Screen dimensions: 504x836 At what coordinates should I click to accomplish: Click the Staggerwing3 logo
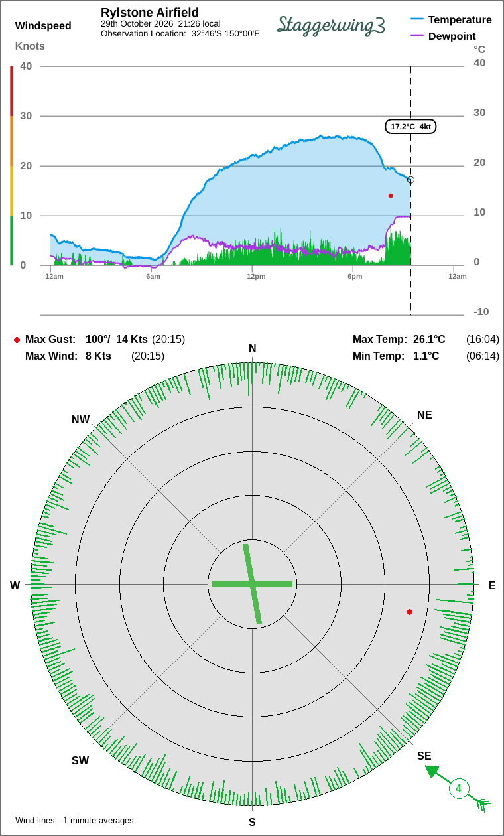pyautogui.click(x=332, y=25)
